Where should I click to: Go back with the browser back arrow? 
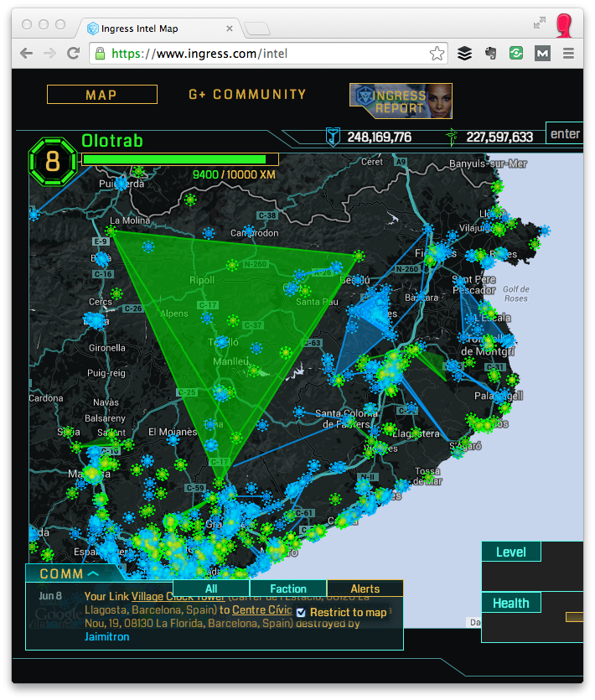pos(27,54)
